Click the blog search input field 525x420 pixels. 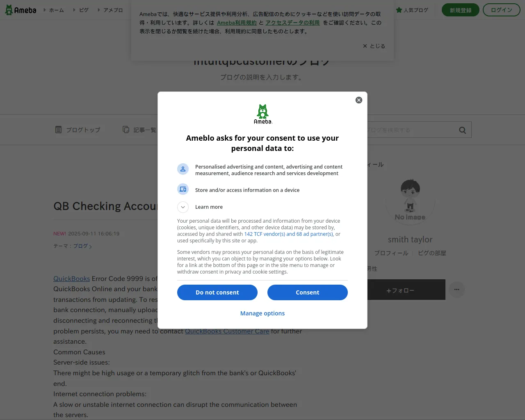410,130
